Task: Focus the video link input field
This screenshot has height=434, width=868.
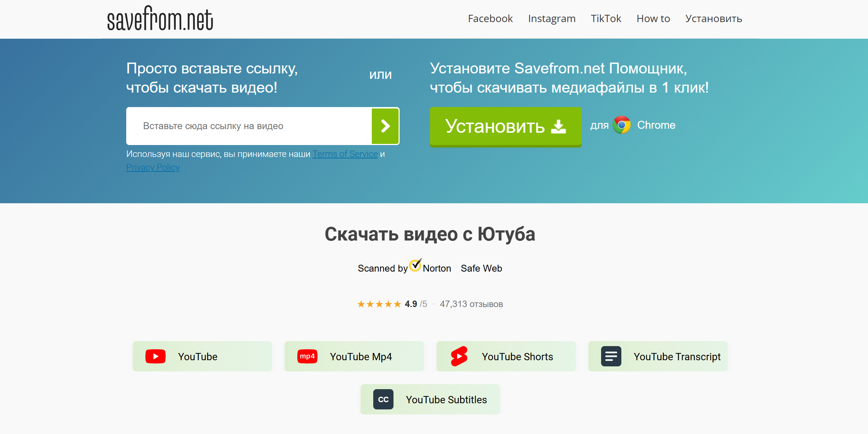Action: click(249, 126)
